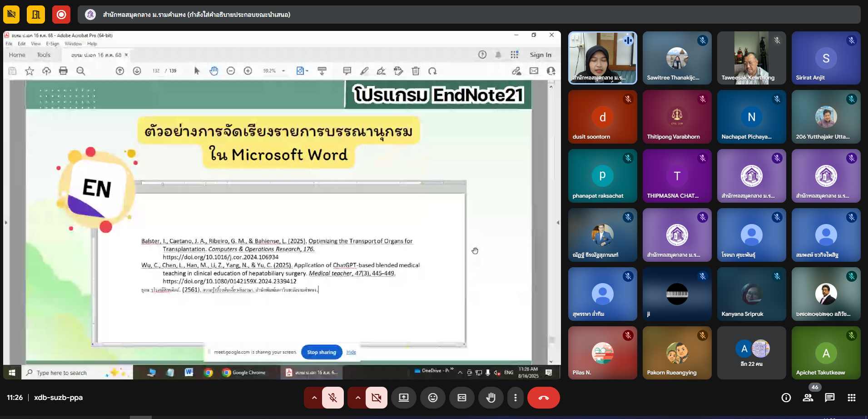Click the Hide link on sharing bar
868x419 pixels.
coord(351,352)
